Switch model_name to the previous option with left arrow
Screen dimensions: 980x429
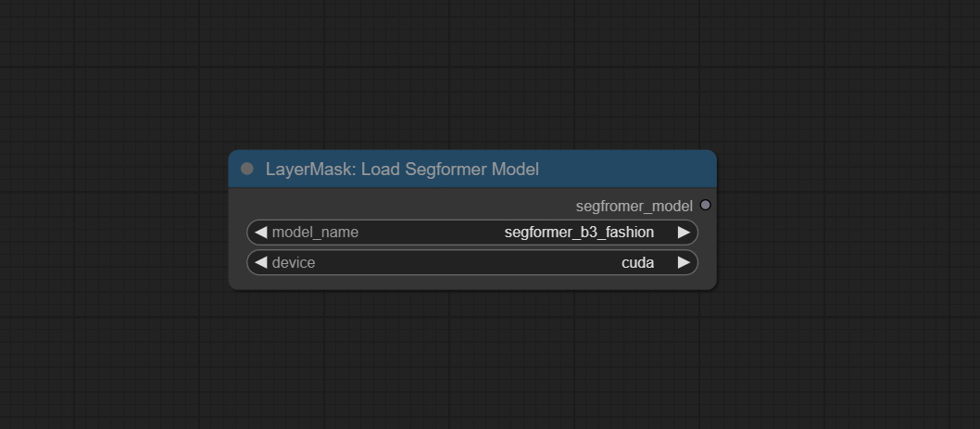click(260, 233)
